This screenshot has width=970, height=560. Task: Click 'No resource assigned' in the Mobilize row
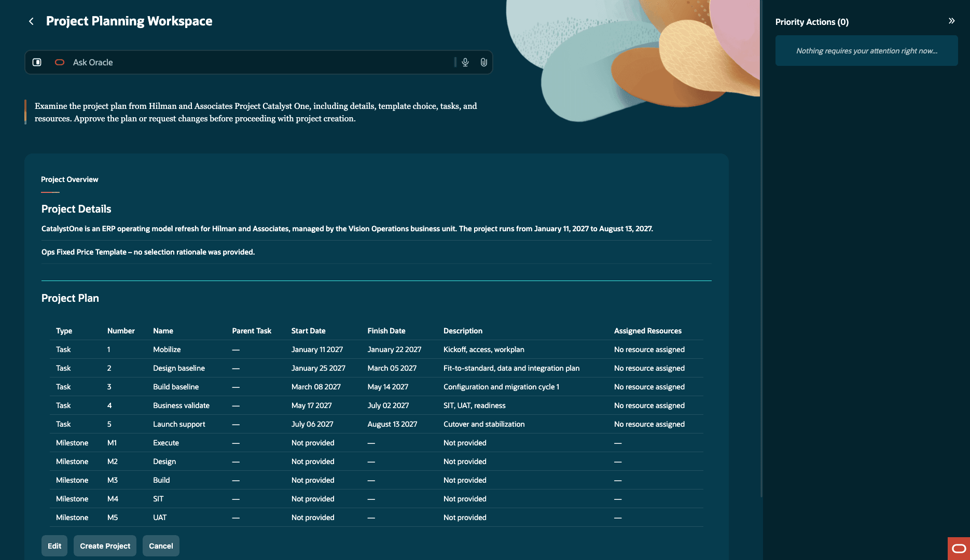coord(649,349)
